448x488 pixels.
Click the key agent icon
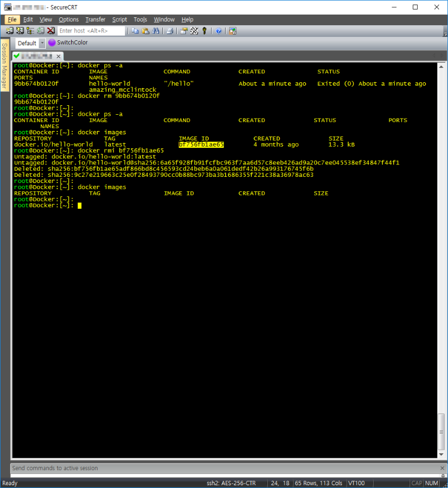click(204, 31)
